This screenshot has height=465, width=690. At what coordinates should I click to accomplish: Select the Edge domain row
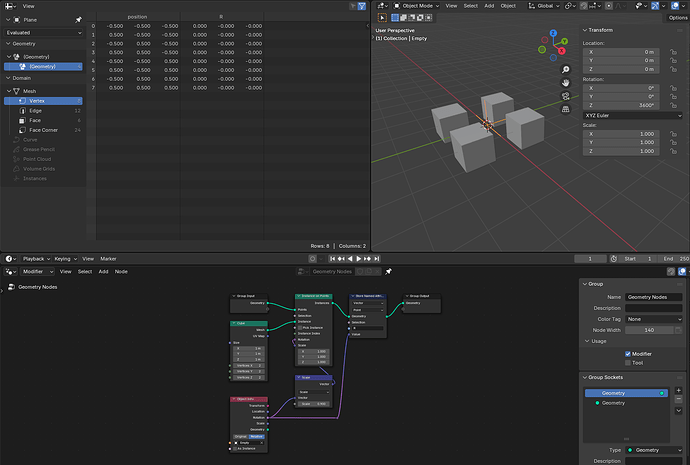pyautogui.click(x=43, y=110)
